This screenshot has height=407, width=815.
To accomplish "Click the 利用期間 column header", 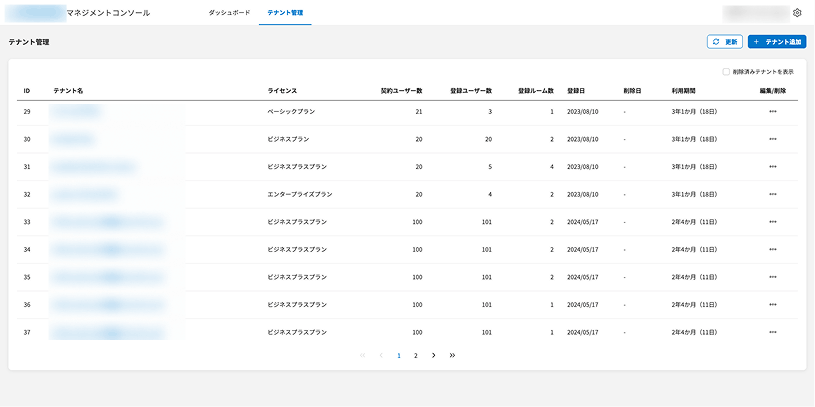I will point(683,91).
